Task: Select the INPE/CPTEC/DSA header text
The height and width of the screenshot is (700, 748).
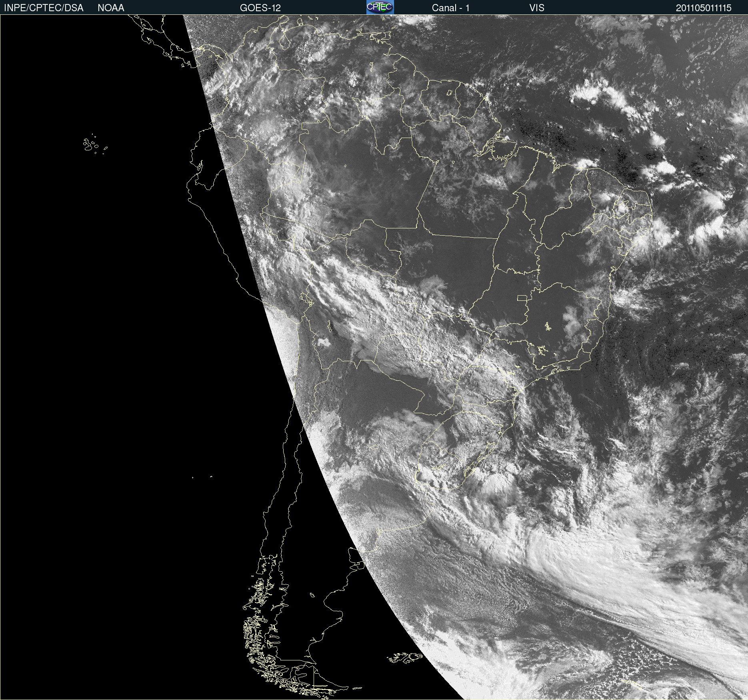Action: (44, 8)
